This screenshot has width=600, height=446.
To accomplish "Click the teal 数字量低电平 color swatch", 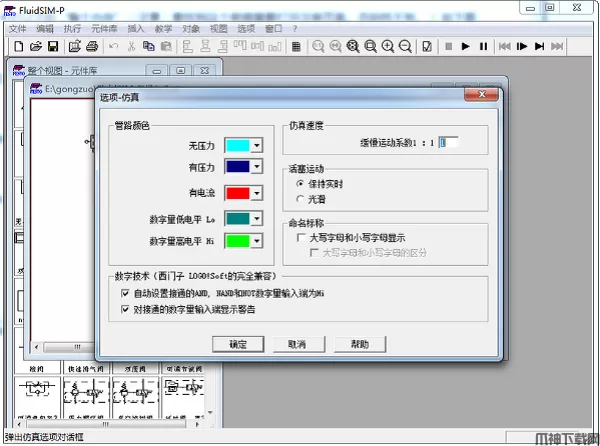I will point(238,219).
